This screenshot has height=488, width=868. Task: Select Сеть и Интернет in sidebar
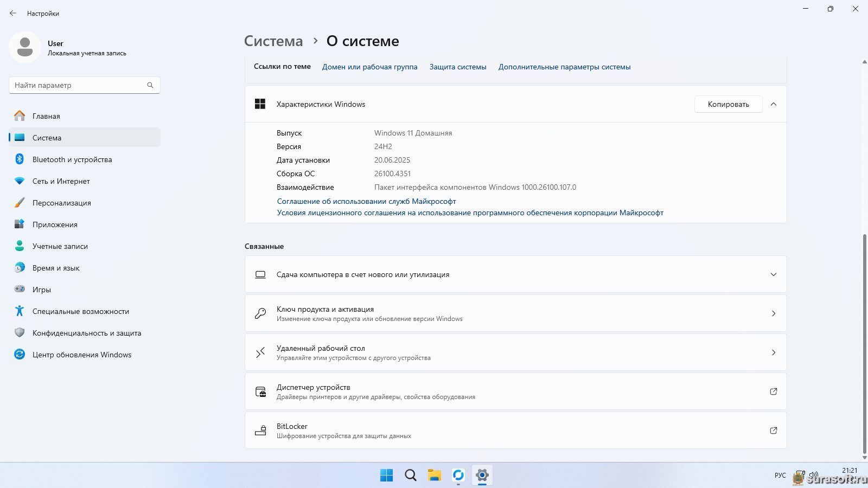[61, 181]
